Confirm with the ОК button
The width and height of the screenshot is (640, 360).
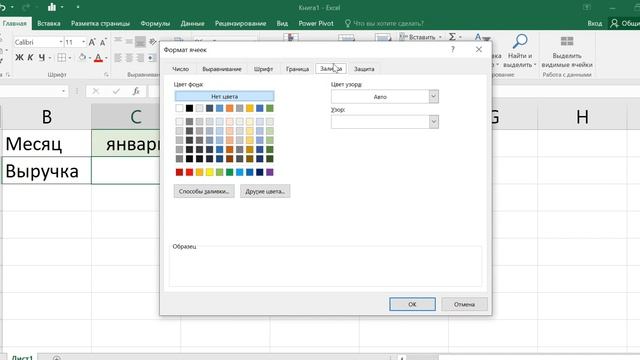[412, 304]
